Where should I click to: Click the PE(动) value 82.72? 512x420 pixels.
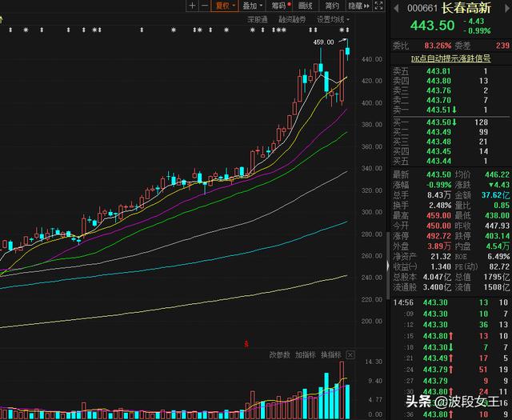tap(499, 266)
